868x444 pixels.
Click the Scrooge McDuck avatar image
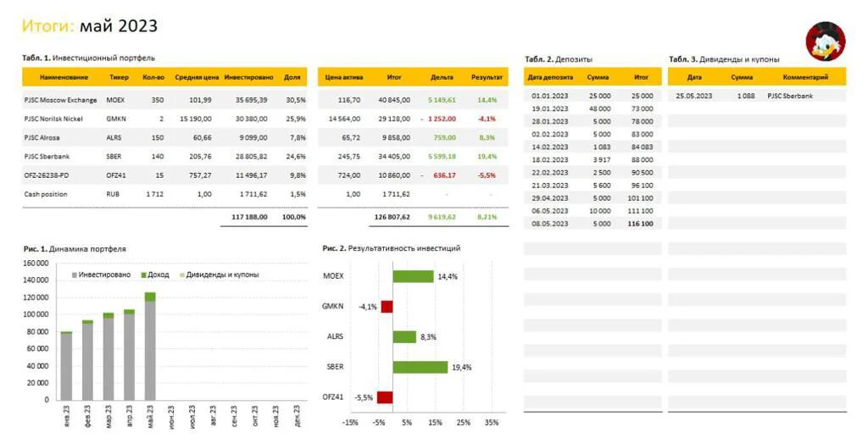(x=826, y=42)
